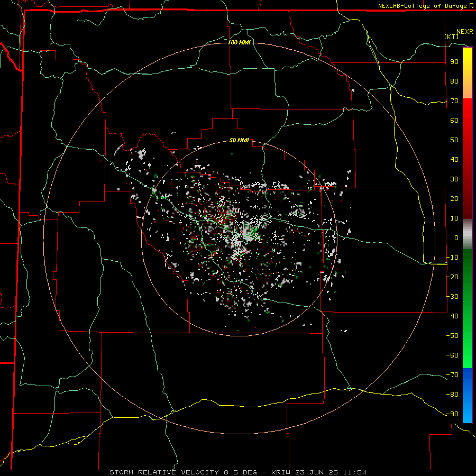Screen dimensions: 476x476
Task: Click the 0.5 DEG elevation text
Action: [240, 472]
